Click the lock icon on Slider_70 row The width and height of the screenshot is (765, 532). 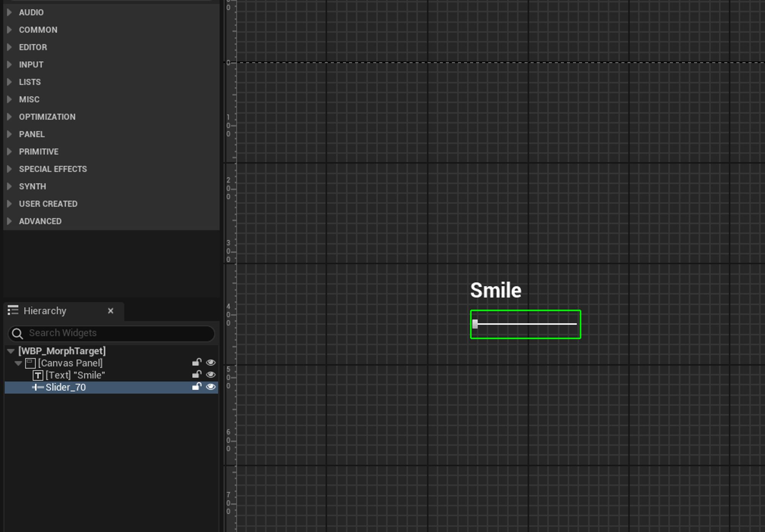coord(197,387)
